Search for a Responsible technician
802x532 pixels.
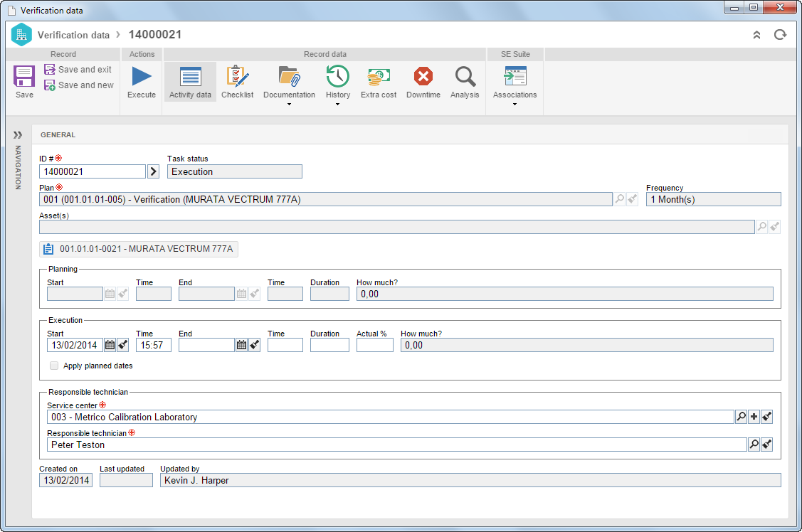click(754, 444)
